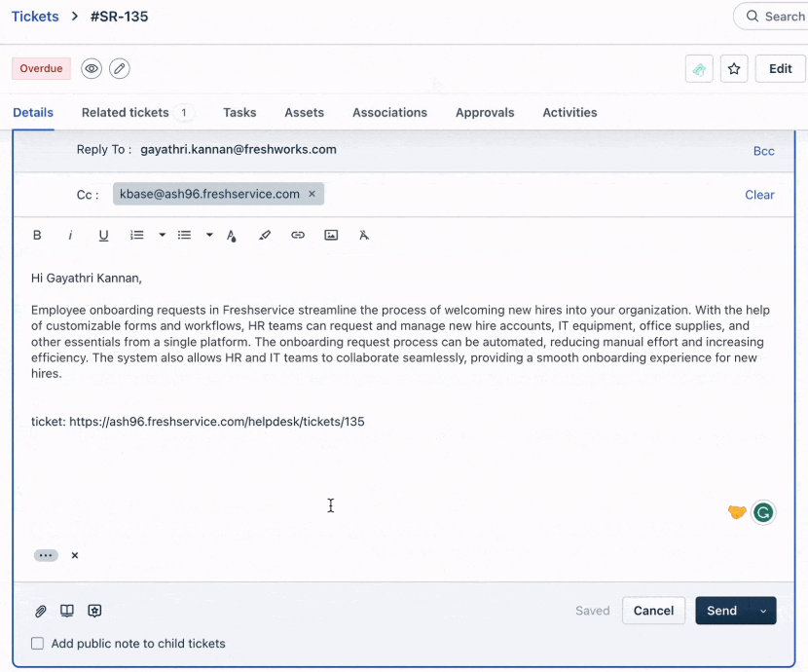Click the pencil edit icon near Overdue
This screenshot has width=808, height=672.
tap(119, 68)
